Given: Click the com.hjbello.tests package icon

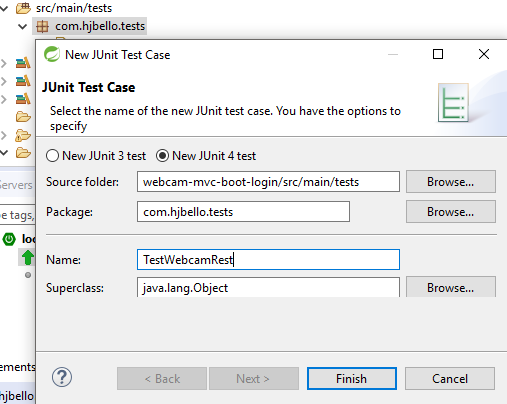Looking at the screenshot, I should point(42,26).
